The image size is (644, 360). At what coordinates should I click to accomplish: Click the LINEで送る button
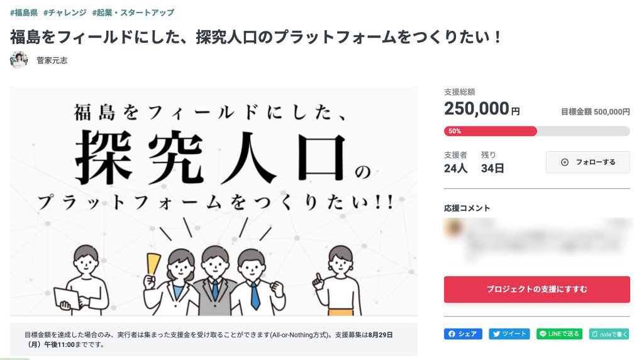pyautogui.click(x=559, y=334)
